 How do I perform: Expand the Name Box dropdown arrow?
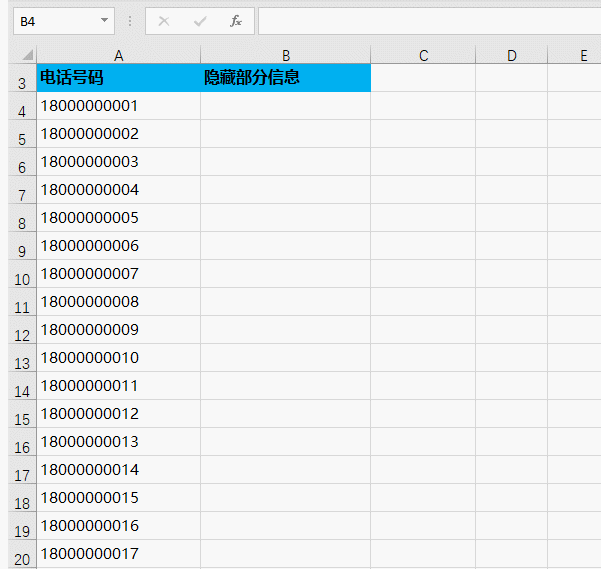click(x=104, y=21)
